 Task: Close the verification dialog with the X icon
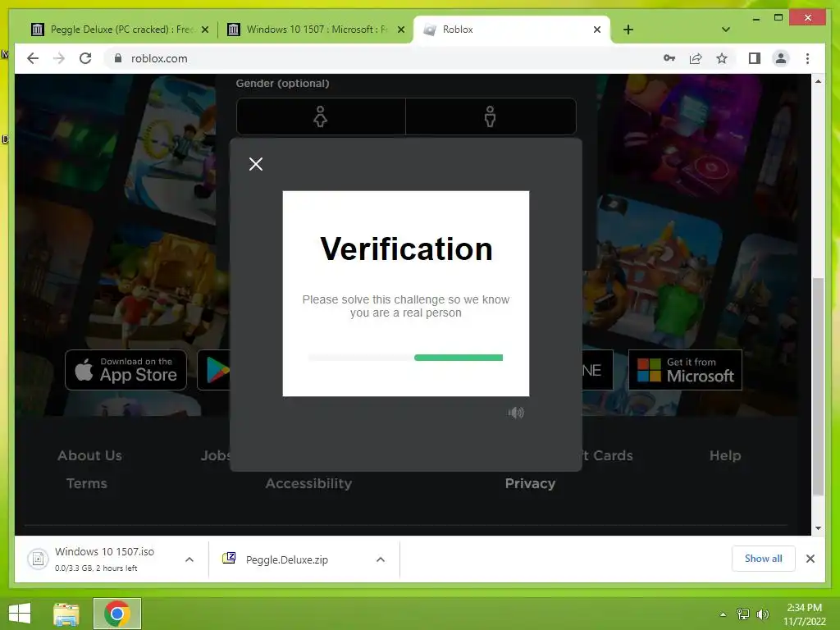256,164
